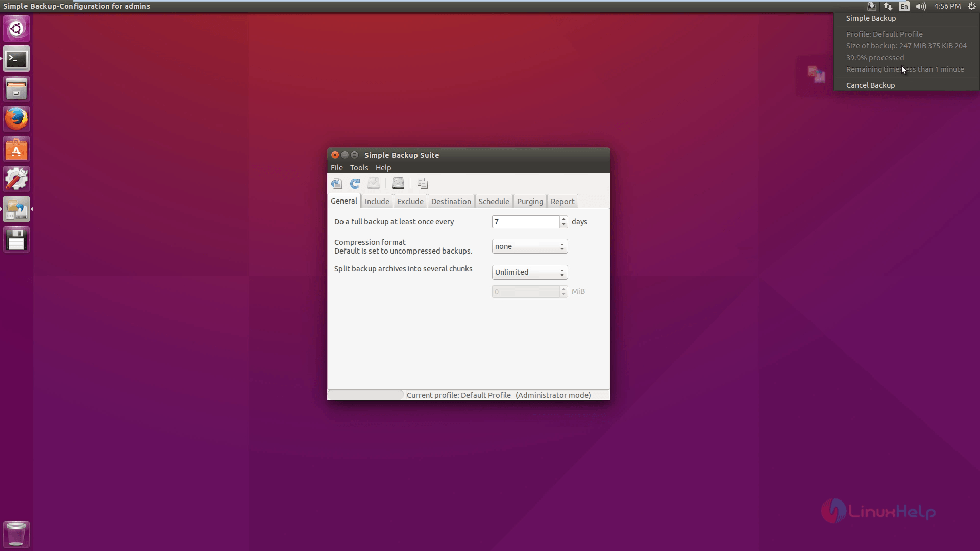Switch to the Purging tab
The height and width of the screenshot is (551, 980).
click(530, 201)
